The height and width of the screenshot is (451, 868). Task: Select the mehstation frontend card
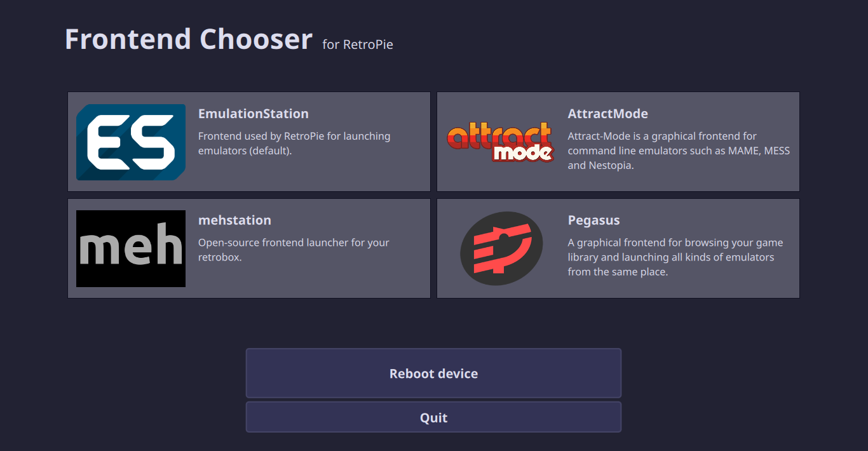248,248
